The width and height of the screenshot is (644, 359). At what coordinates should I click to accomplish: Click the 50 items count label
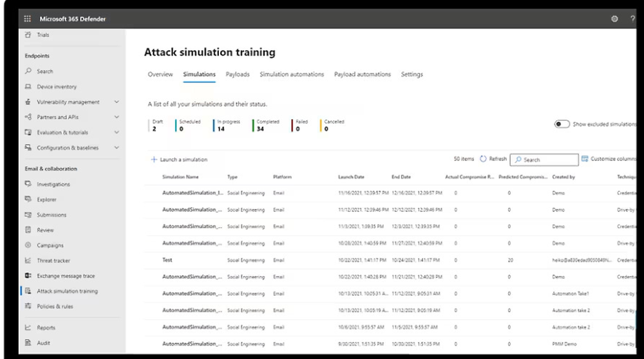pyautogui.click(x=464, y=159)
